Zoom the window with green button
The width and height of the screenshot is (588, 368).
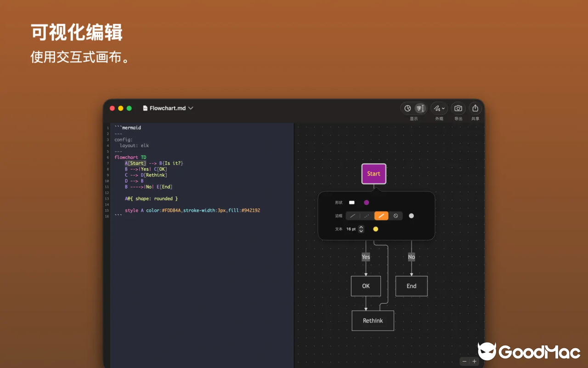point(129,109)
